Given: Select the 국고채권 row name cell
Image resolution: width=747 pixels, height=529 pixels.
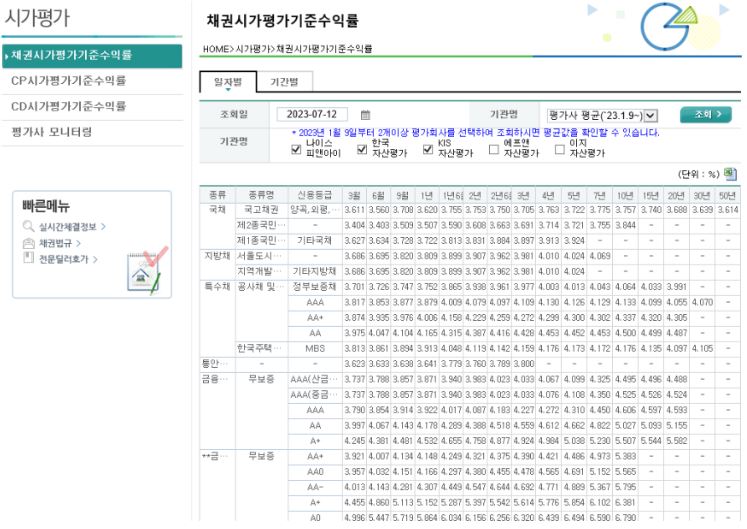Looking at the screenshot, I should tap(261, 210).
